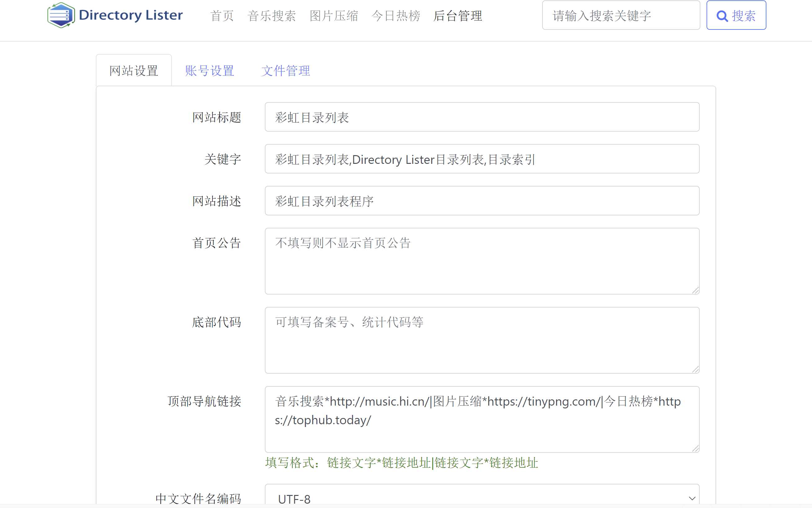Click the 关键字 input field
812x508 pixels.
pos(481,159)
